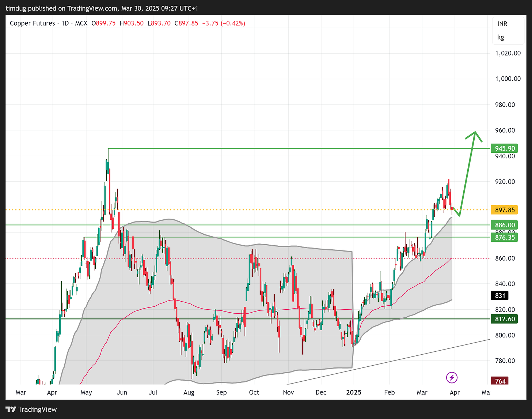
Task: Click the 2025 label on time axis
Action: tap(354, 393)
